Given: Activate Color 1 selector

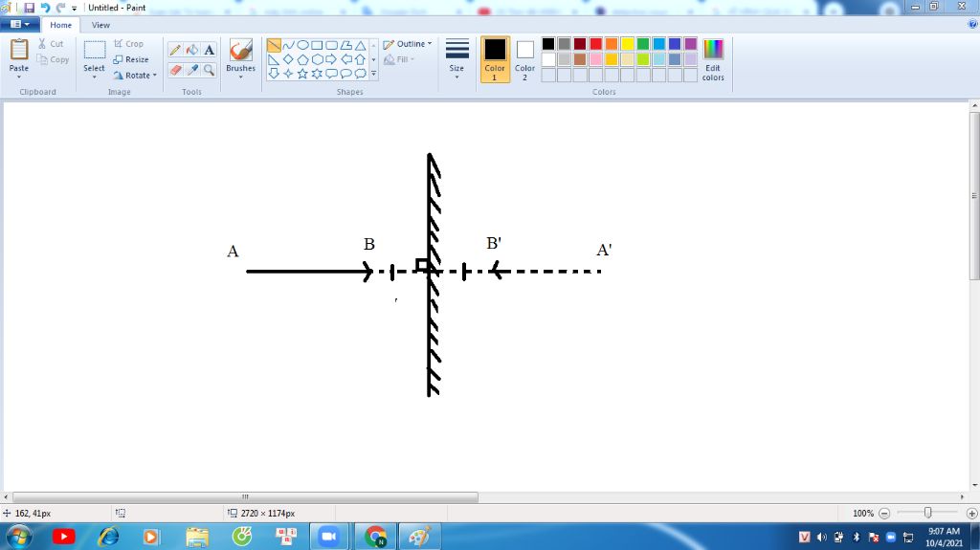Looking at the screenshot, I should 495,59.
